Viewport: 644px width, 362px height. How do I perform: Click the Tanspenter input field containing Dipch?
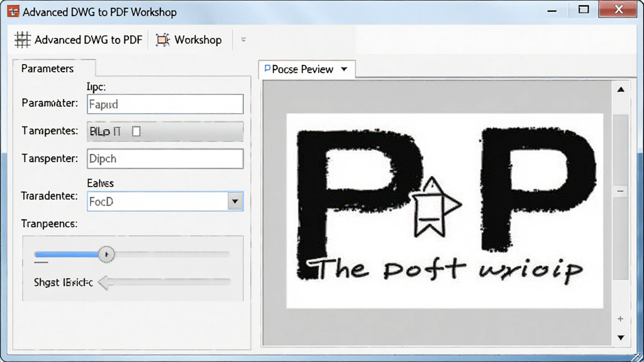tap(165, 159)
